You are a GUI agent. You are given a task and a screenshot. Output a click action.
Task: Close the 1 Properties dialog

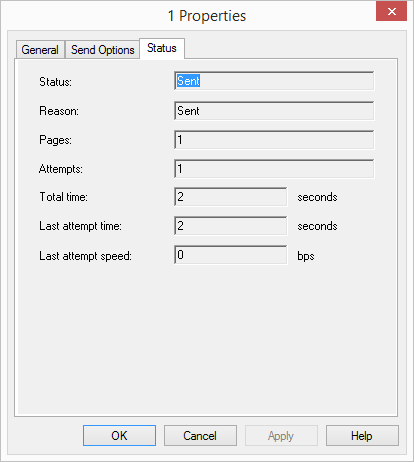coord(391,11)
